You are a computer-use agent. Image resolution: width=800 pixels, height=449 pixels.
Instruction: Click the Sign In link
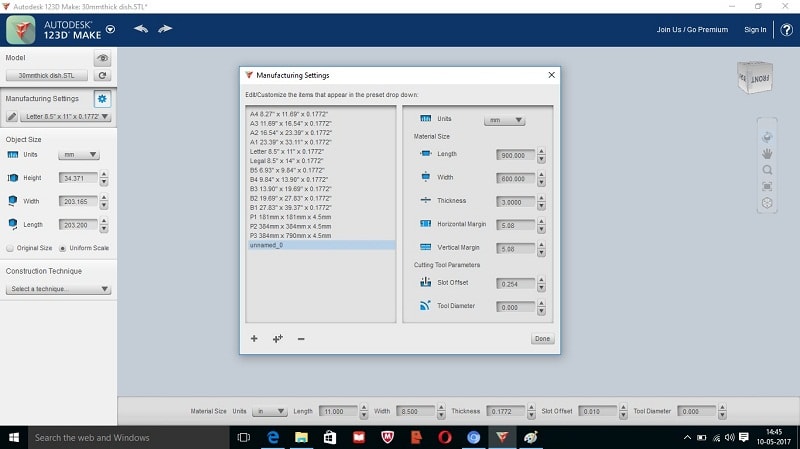[755, 30]
